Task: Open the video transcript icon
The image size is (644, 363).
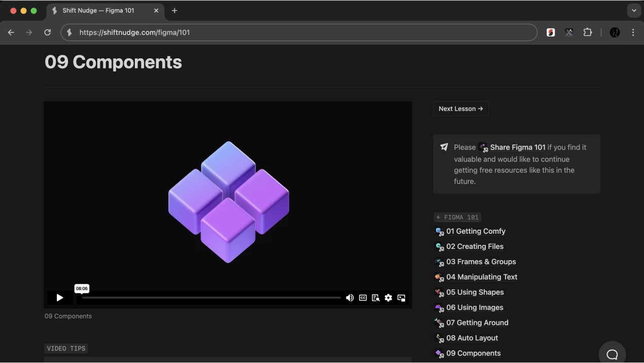Action: [x=376, y=298]
